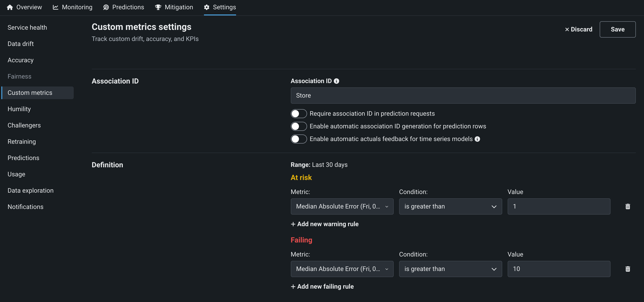The image size is (644, 302).
Task: Enable automatic actuals feedback toggle
Action: [298, 139]
